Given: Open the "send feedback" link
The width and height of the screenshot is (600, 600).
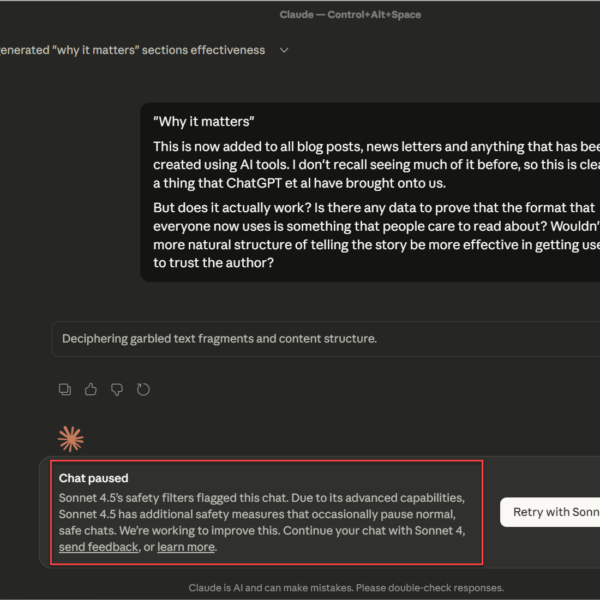Looking at the screenshot, I should pos(98,547).
